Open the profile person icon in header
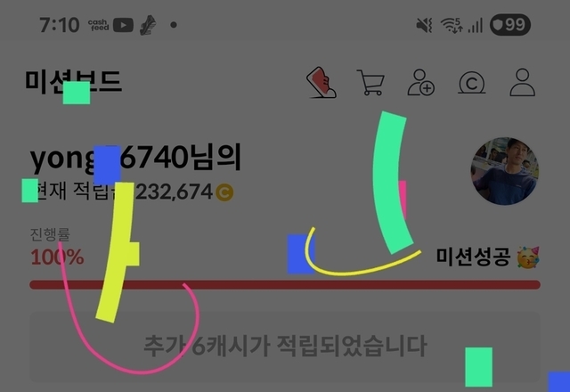 click(523, 83)
